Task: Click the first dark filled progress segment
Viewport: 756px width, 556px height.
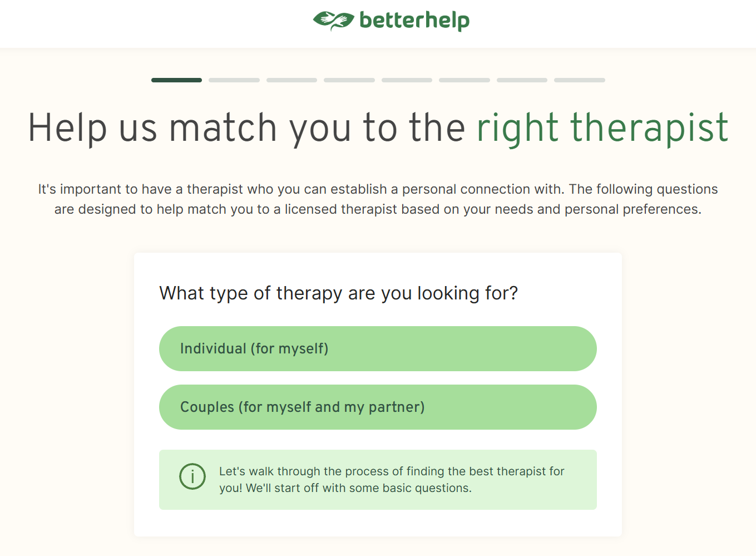Action: [x=176, y=80]
